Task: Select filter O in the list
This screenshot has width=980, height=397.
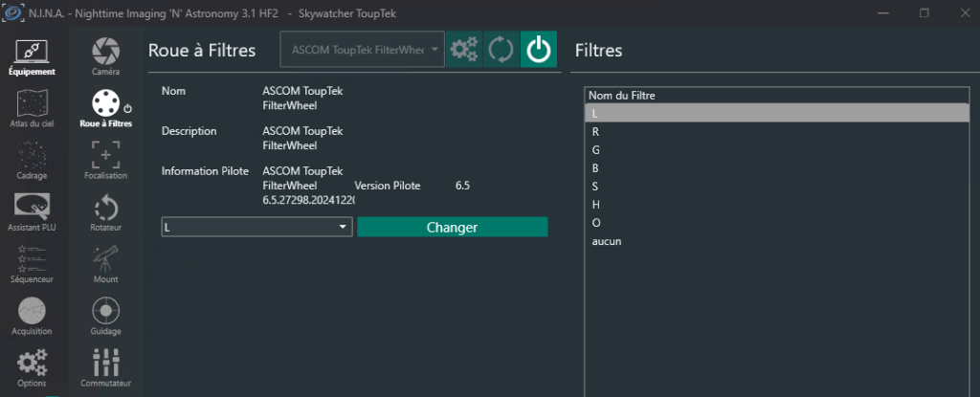Action: coord(777,223)
